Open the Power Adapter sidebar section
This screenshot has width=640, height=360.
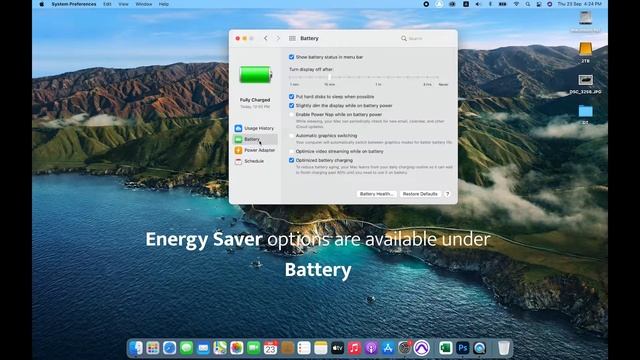tap(255, 150)
